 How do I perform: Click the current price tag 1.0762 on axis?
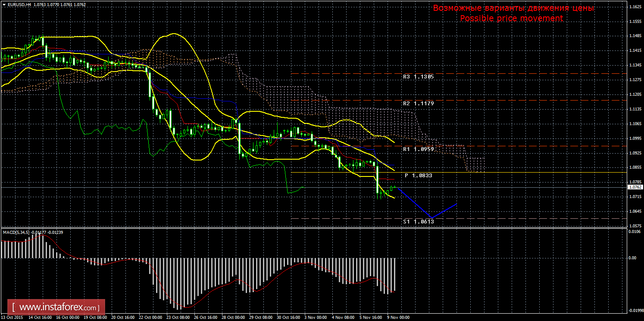pyautogui.click(x=635, y=187)
